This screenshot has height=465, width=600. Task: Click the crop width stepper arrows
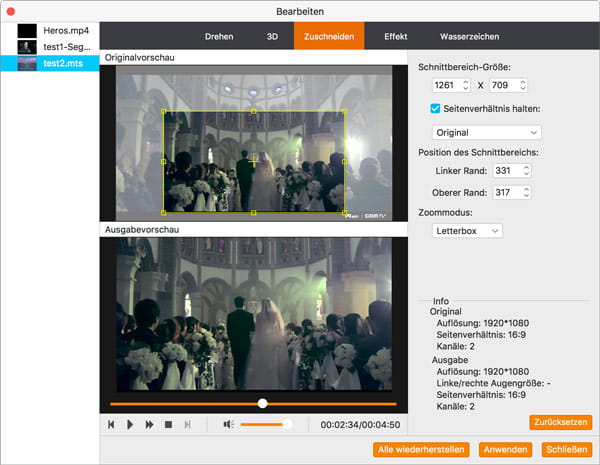[465, 86]
